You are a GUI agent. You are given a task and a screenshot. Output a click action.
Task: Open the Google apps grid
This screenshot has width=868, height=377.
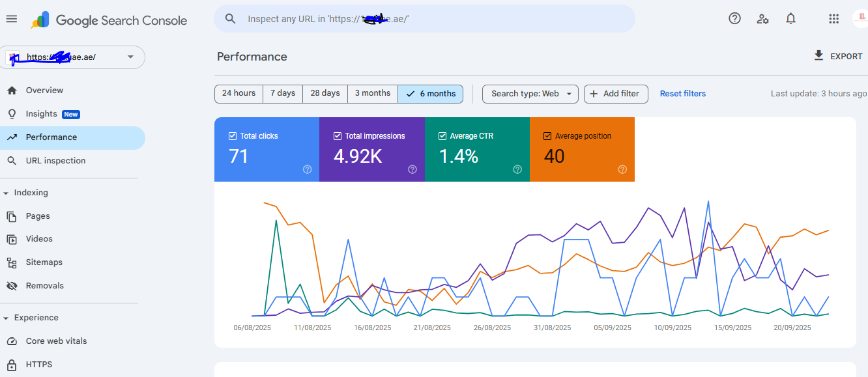point(833,18)
